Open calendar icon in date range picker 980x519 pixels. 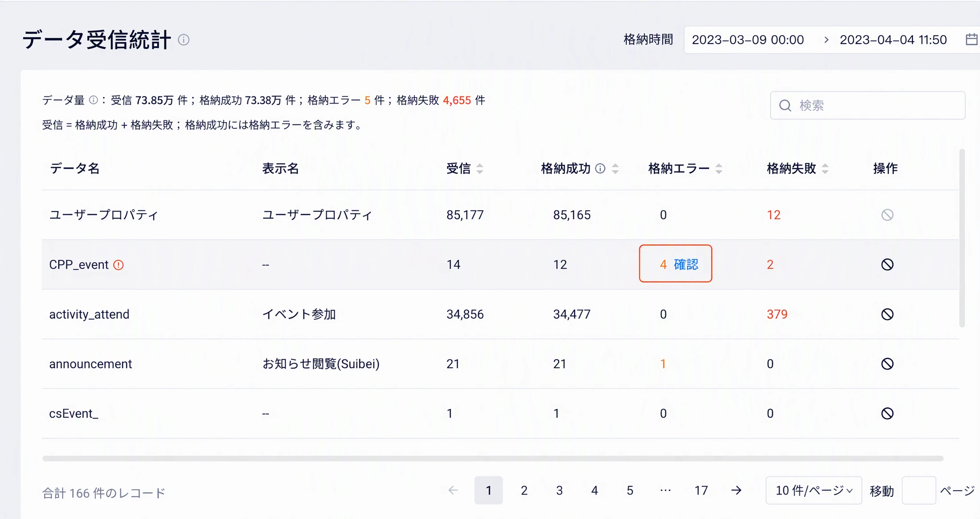[x=972, y=40]
